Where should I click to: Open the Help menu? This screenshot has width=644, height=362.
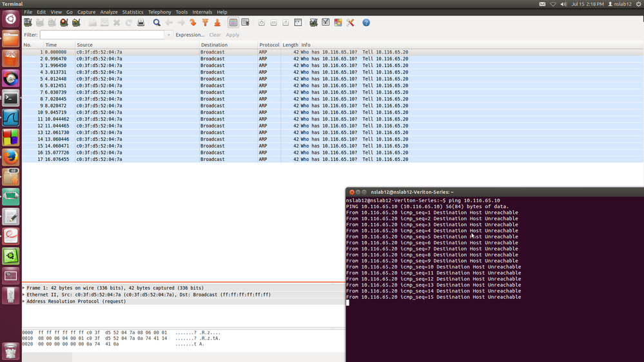(x=222, y=12)
